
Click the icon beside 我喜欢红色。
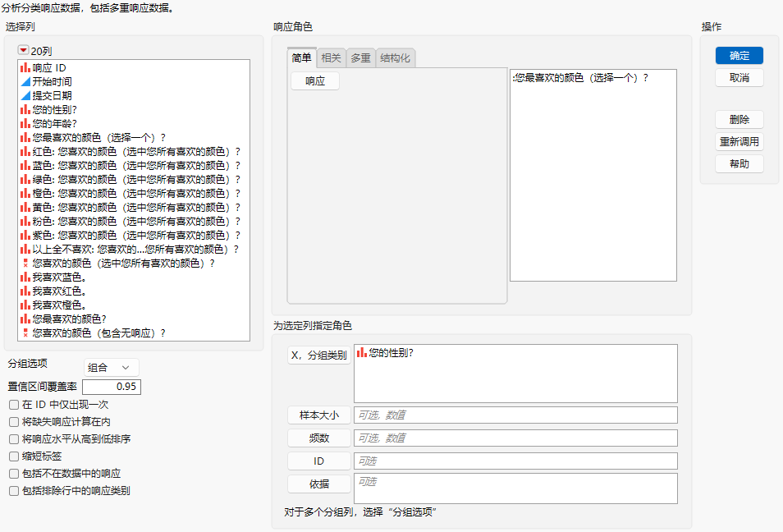(x=25, y=291)
